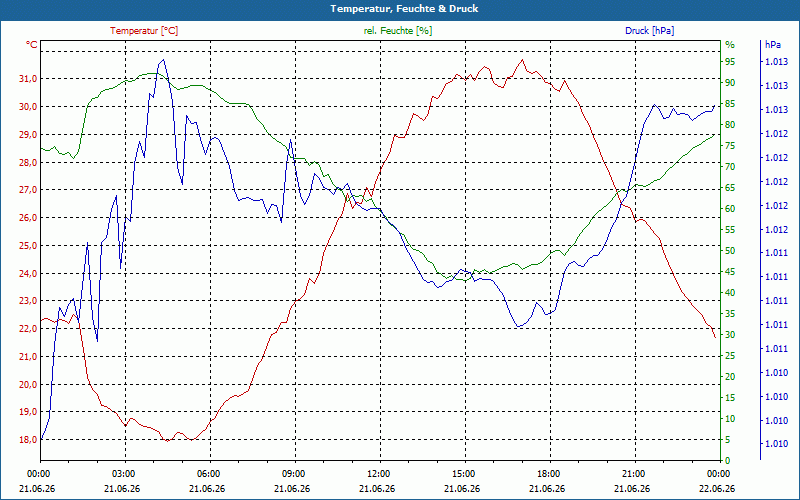The height and width of the screenshot is (500, 800).
Task: Click the '27,0' temperature axis value
Action: click(28, 190)
